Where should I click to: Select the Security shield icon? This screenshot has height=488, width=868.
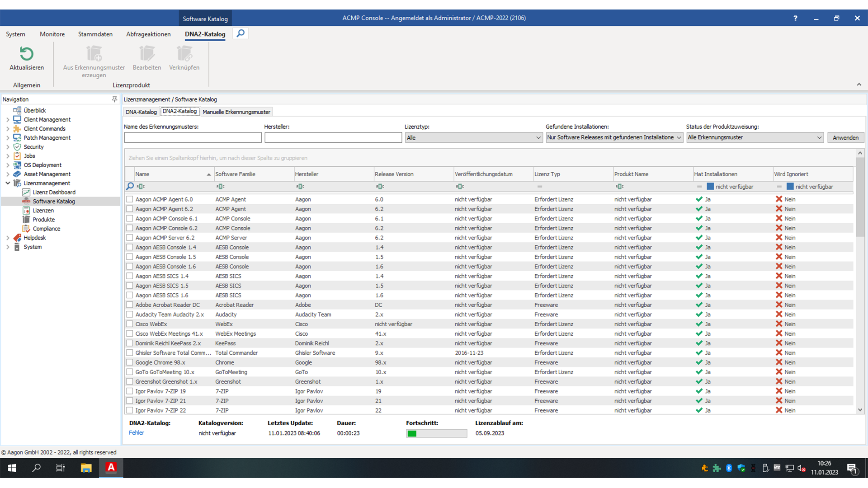click(x=17, y=147)
